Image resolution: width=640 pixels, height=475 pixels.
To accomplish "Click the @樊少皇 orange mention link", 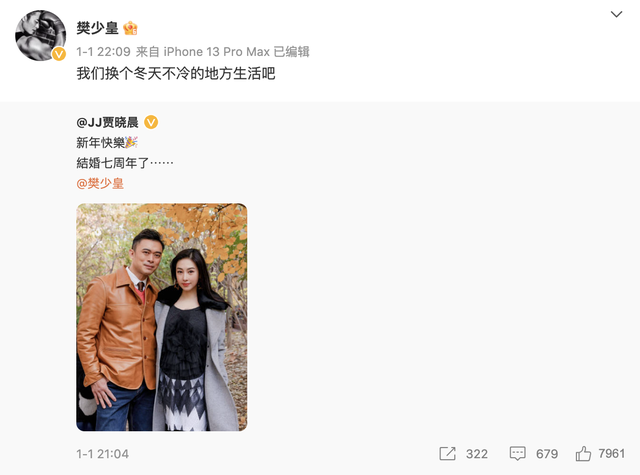I will click(100, 184).
